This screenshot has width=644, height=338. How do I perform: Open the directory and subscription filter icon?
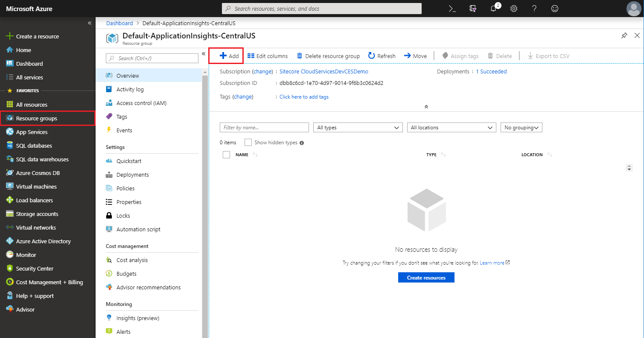pyautogui.click(x=473, y=9)
